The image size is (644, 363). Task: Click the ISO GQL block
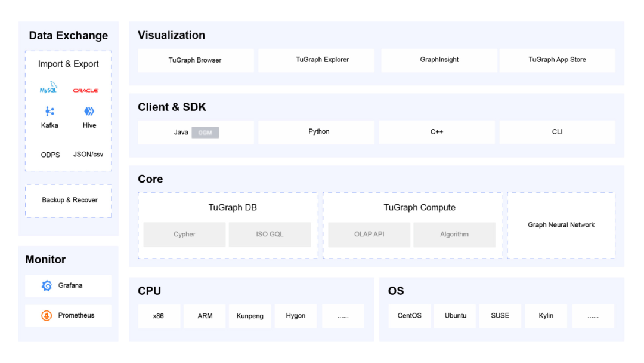tap(270, 234)
